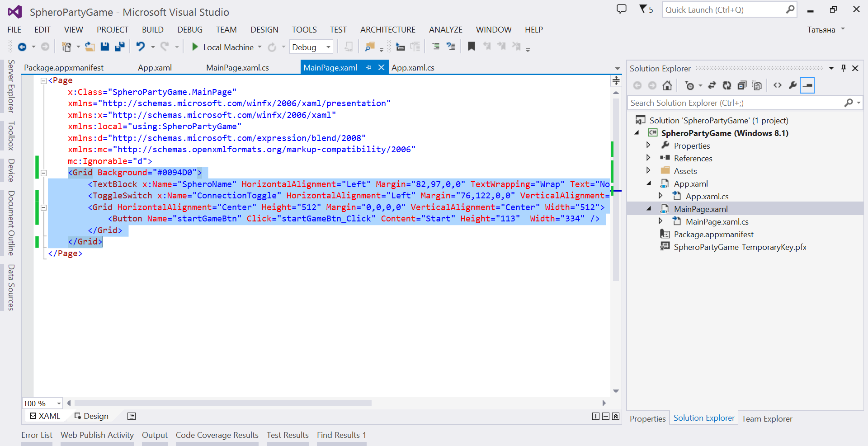The height and width of the screenshot is (446, 868).
Task: Toggle Preview Selected Items in Solution Explorer
Action: tap(807, 85)
